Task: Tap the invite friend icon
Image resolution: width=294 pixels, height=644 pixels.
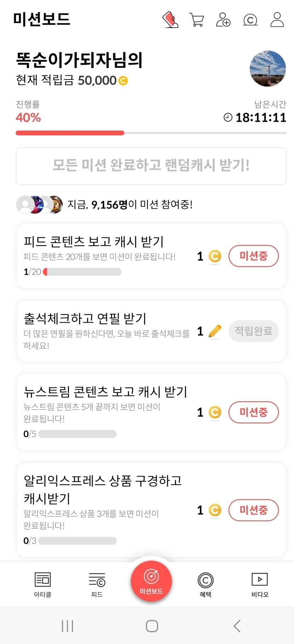Action: tap(223, 20)
